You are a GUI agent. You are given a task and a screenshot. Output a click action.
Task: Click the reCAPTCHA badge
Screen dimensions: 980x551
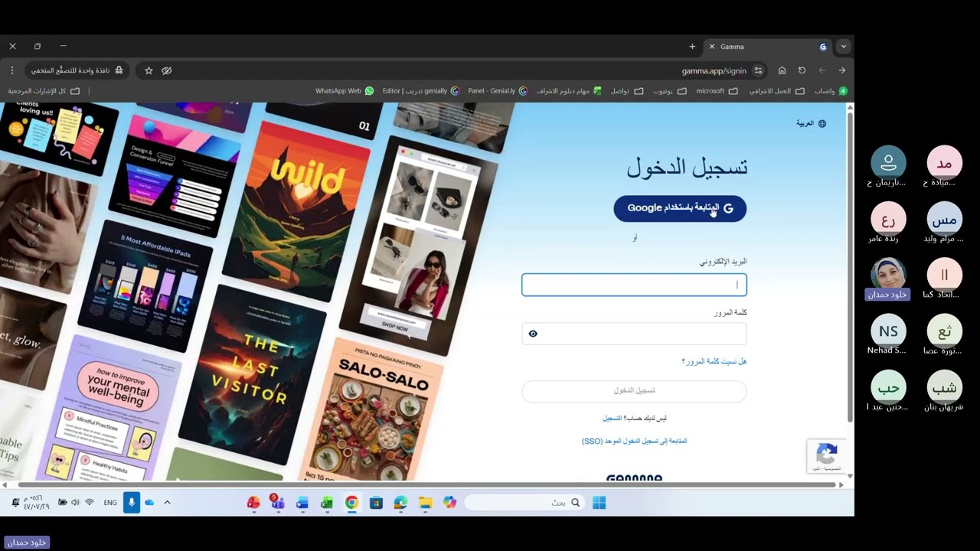[827, 455]
